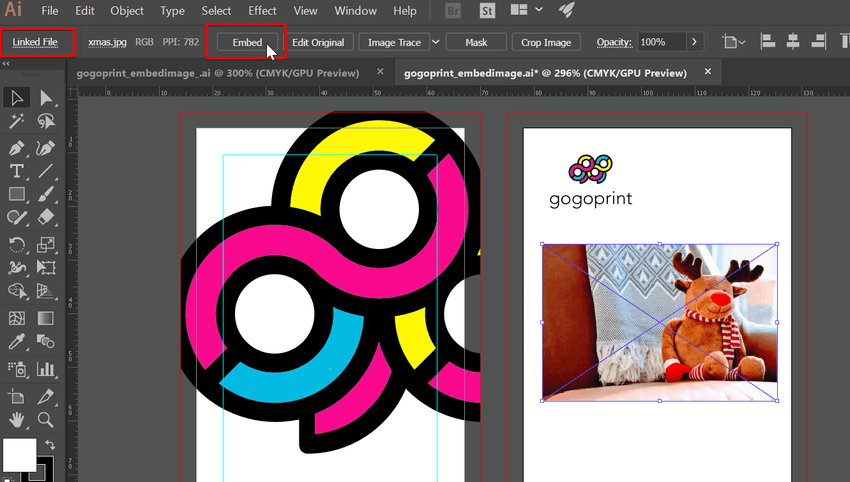Swap fill and stroke colors
Screen dimensions: 850x482
tap(51, 444)
